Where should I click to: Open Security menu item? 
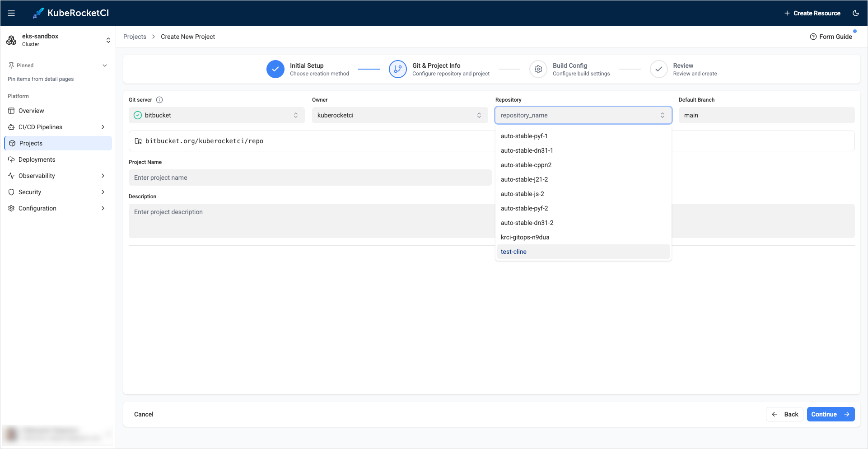pos(58,192)
